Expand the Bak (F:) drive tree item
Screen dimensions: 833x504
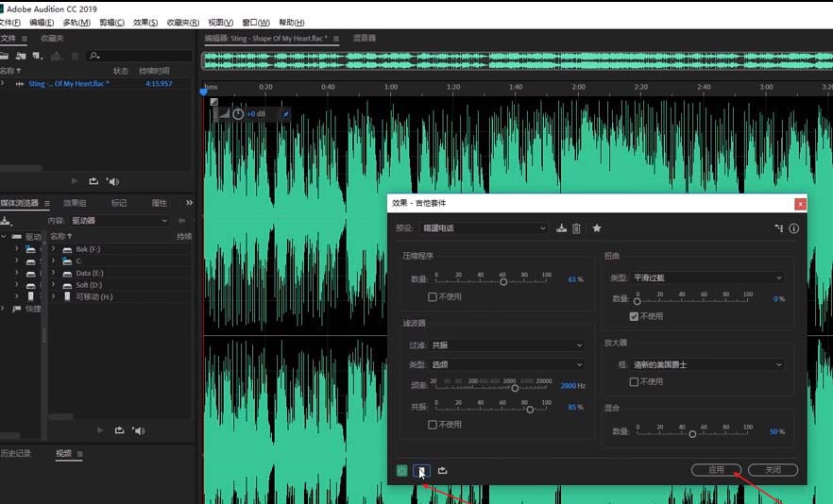pyautogui.click(x=54, y=249)
